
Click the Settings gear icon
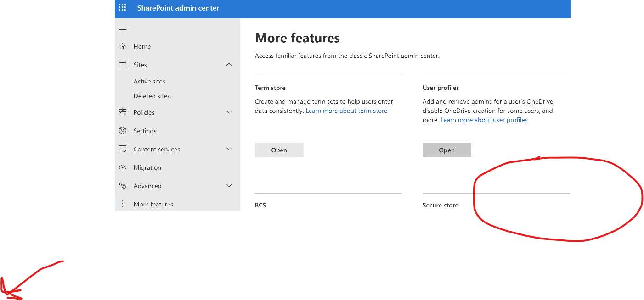pyautogui.click(x=123, y=131)
